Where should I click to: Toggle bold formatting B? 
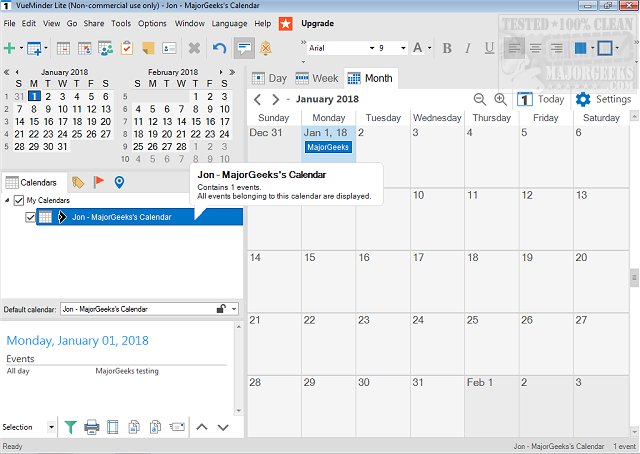point(447,48)
